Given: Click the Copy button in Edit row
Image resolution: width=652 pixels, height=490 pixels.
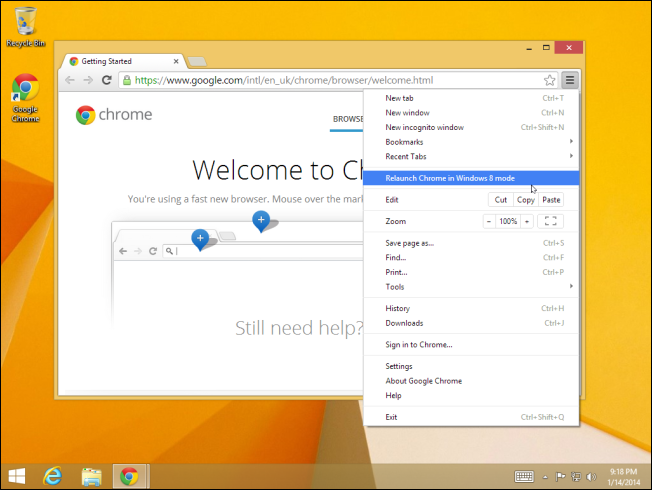Looking at the screenshot, I should (526, 200).
